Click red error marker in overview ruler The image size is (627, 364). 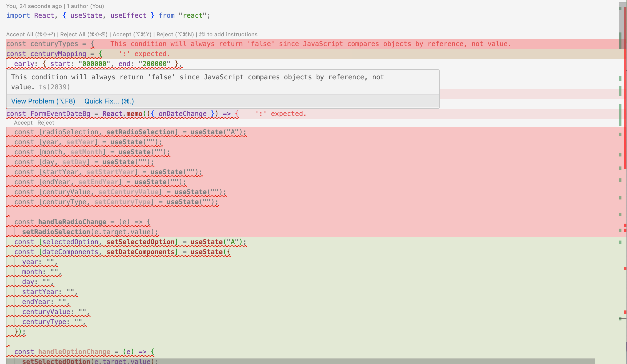(625, 269)
